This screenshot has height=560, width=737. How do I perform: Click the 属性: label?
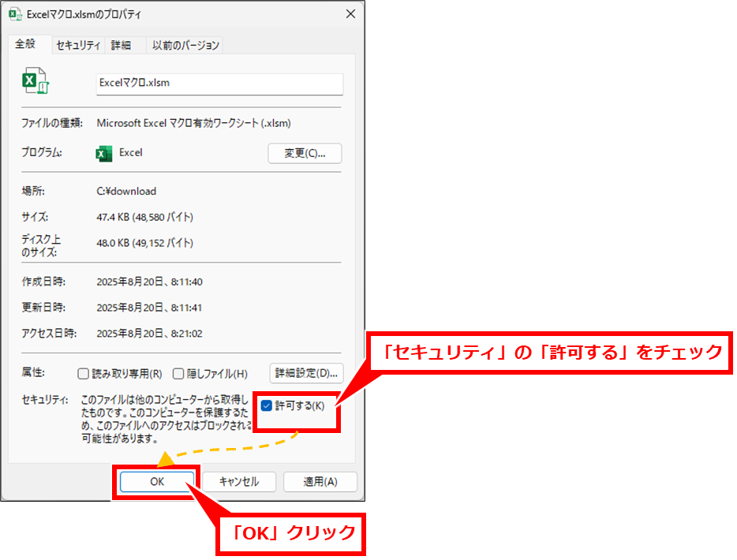click(x=33, y=372)
